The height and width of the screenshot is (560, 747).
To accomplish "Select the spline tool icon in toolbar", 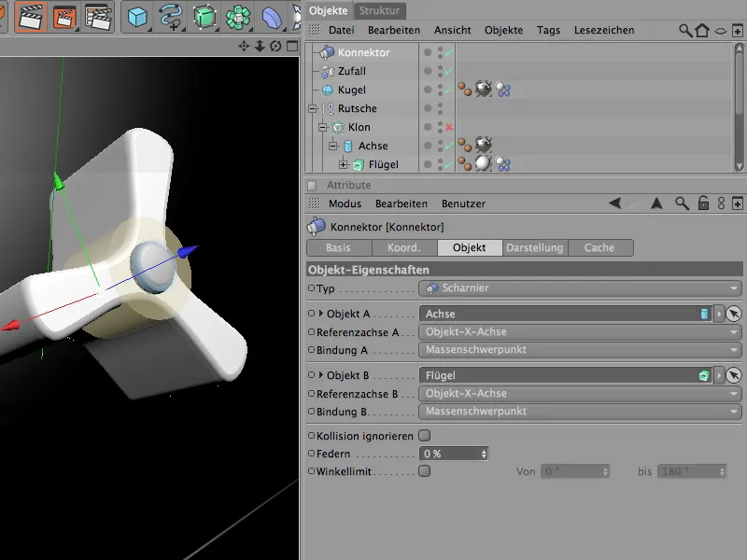I will tap(171, 17).
